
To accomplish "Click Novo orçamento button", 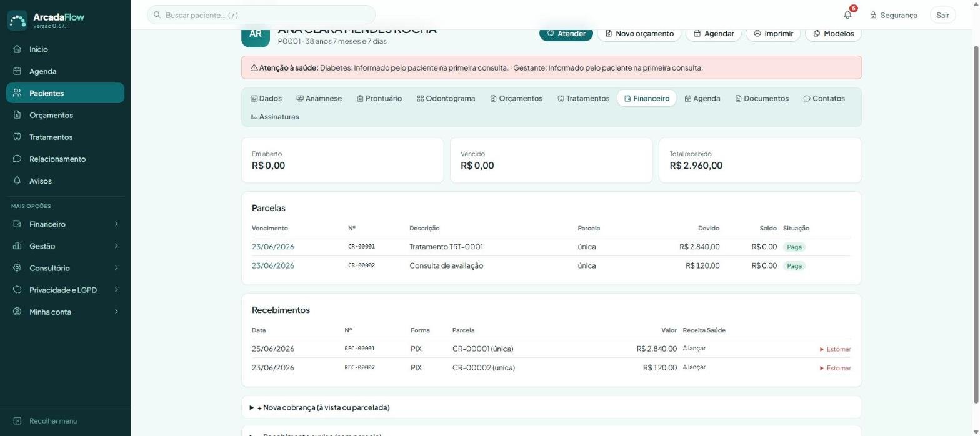I will 639,34.
